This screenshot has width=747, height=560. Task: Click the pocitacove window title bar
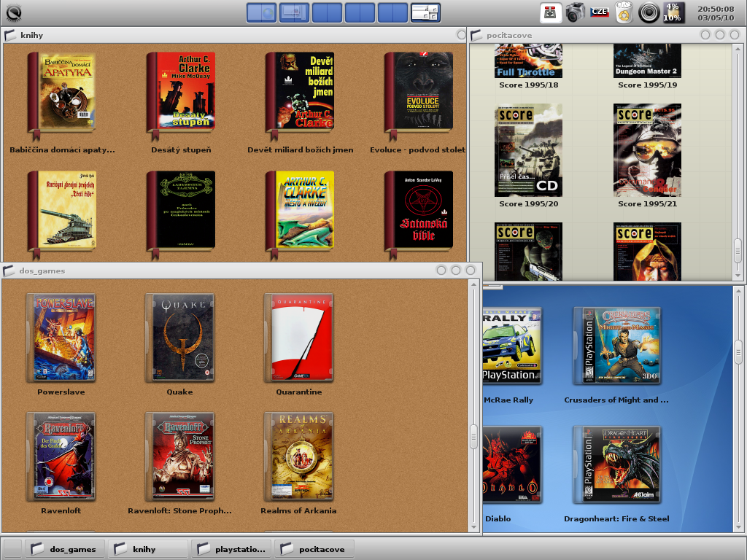[x=606, y=35]
